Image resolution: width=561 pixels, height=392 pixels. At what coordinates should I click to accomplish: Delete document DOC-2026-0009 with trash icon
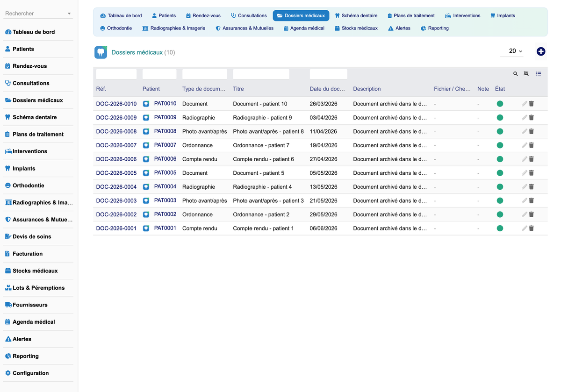532,118
